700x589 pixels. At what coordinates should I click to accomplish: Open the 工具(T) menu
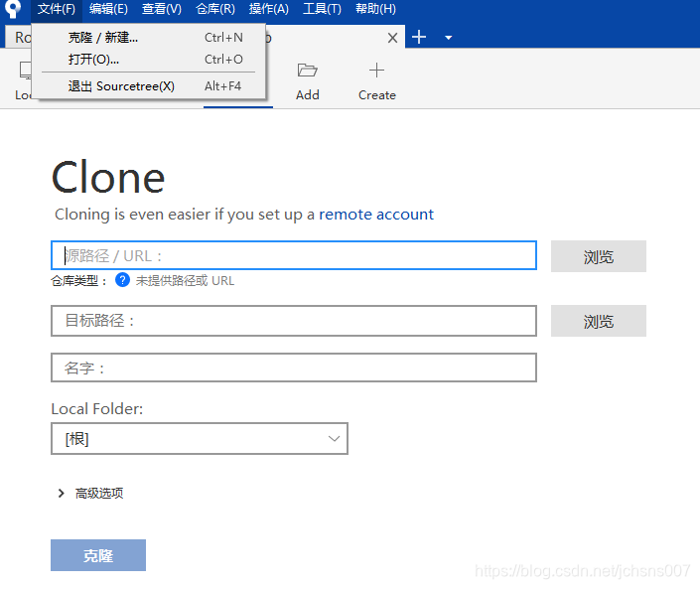pos(322,9)
